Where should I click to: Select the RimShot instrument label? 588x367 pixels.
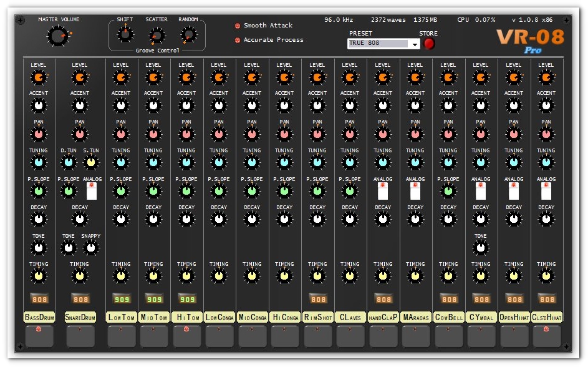317,316
